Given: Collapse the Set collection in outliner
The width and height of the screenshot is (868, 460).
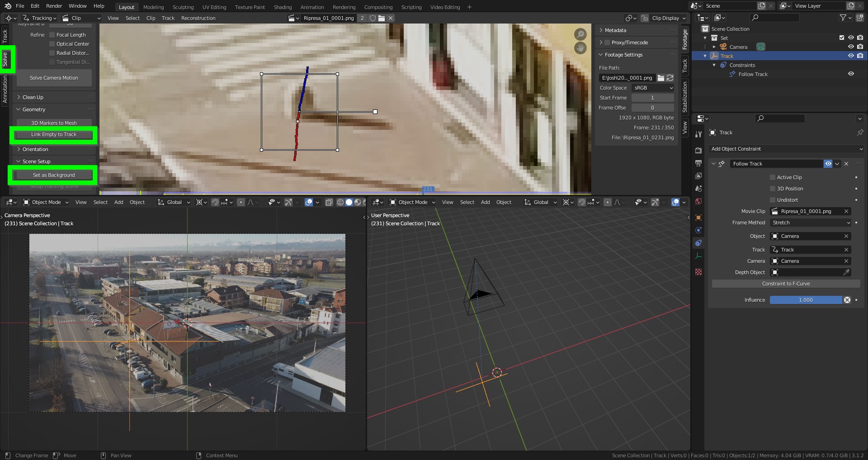Looking at the screenshot, I should click(x=705, y=38).
